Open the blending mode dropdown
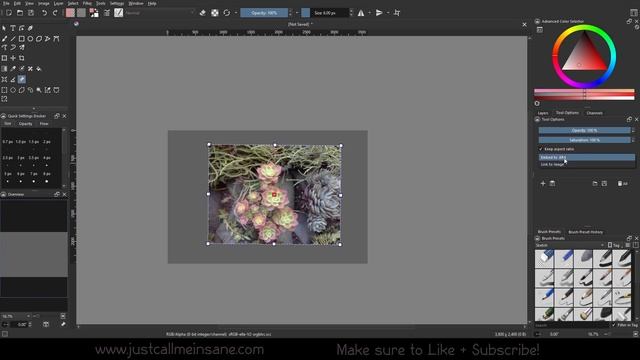Viewport: 640px width, 360px height. point(159,13)
